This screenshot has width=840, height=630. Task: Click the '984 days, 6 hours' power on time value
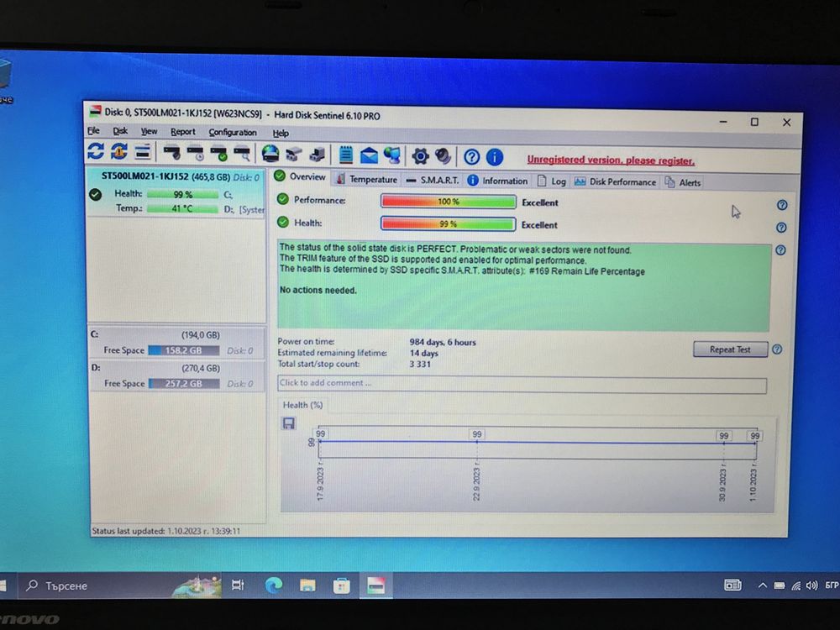443,343
